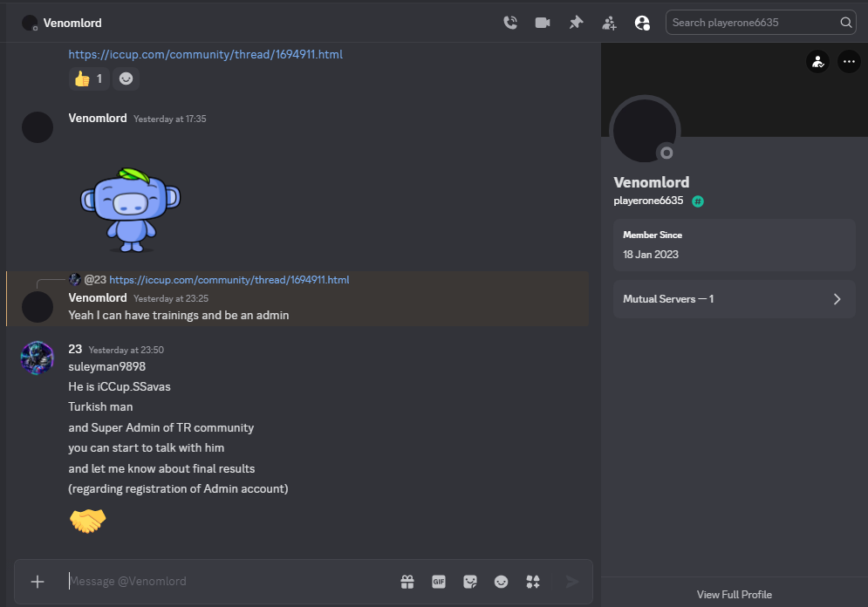Add friends to this DM
Image resolution: width=868 pixels, height=607 pixels.
click(609, 23)
